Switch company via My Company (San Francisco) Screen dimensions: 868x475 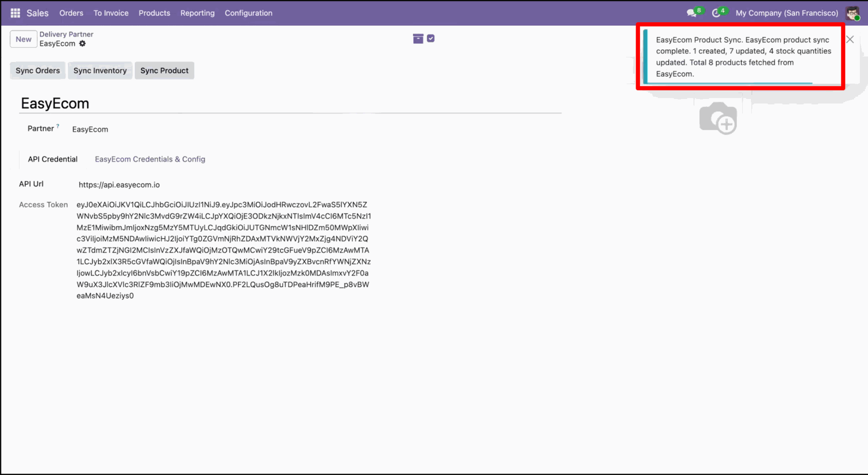point(787,13)
